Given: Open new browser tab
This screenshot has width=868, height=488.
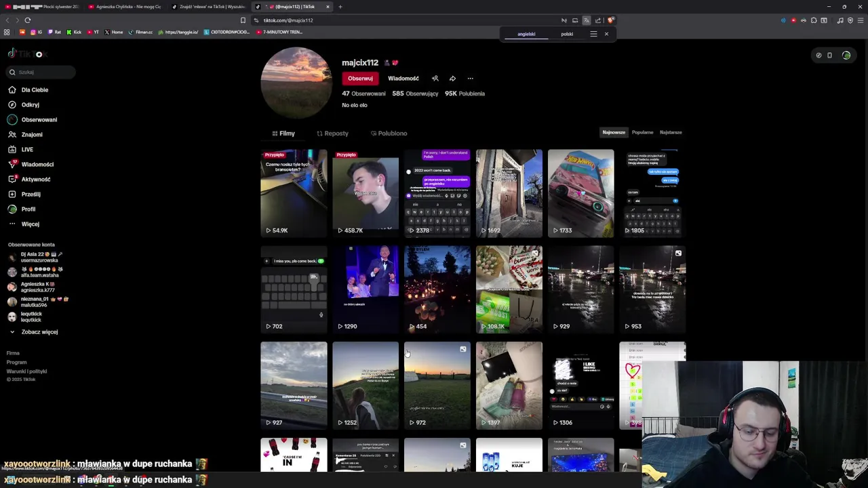Looking at the screenshot, I should point(340,7).
